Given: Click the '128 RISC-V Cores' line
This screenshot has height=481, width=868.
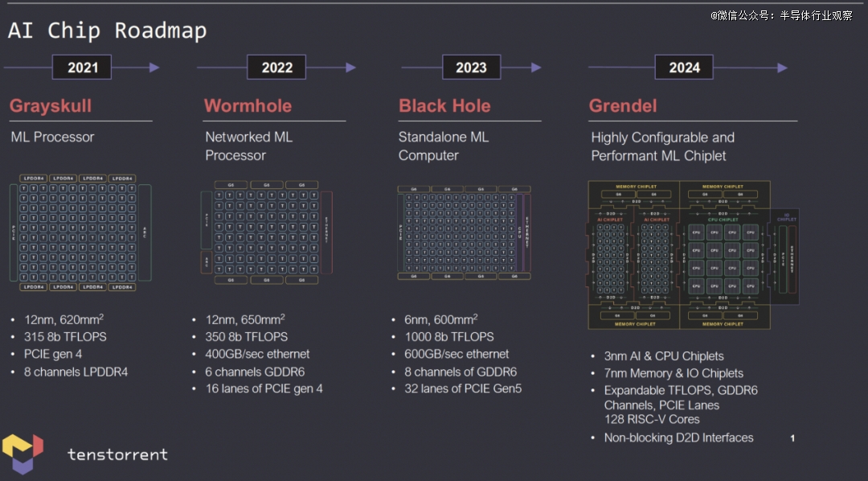Looking at the screenshot, I should pyautogui.click(x=652, y=420).
